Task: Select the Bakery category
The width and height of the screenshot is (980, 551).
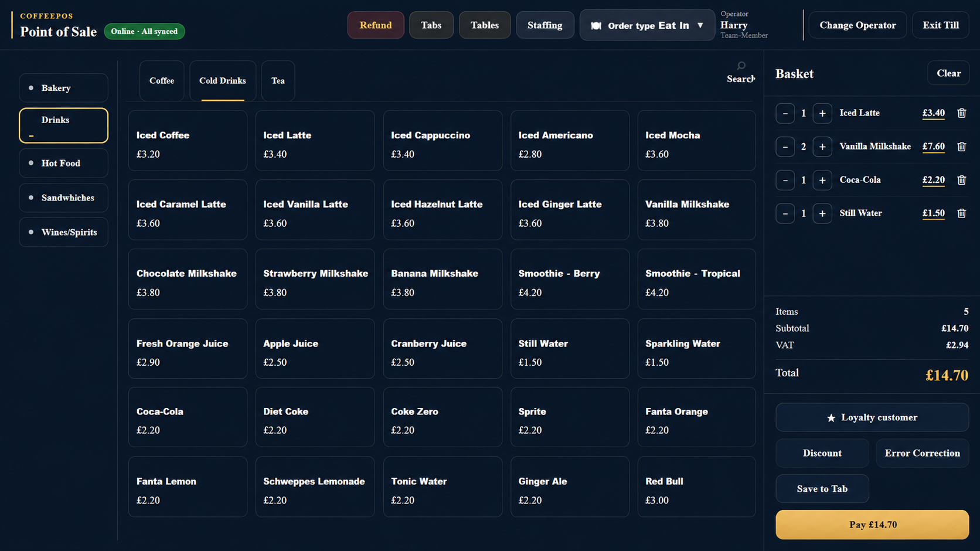Action: tap(63, 88)
